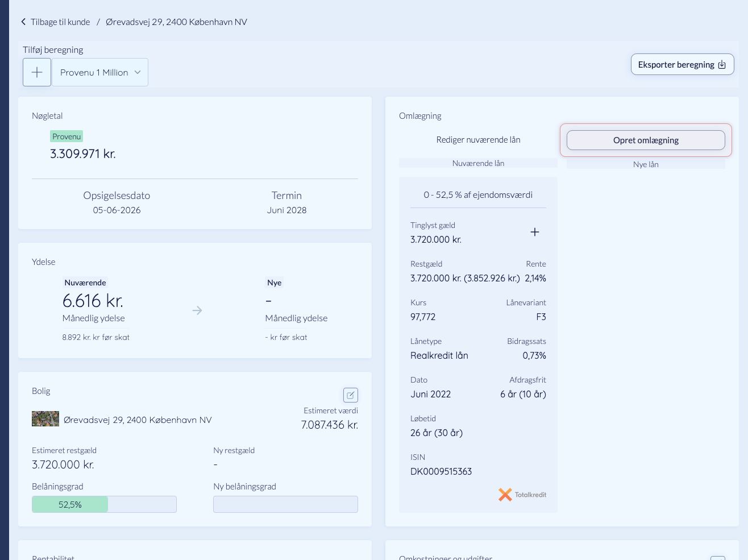Open the Provenu 1 Million dropdown
This screenshot has height=560, width=748.
(100, 72)
